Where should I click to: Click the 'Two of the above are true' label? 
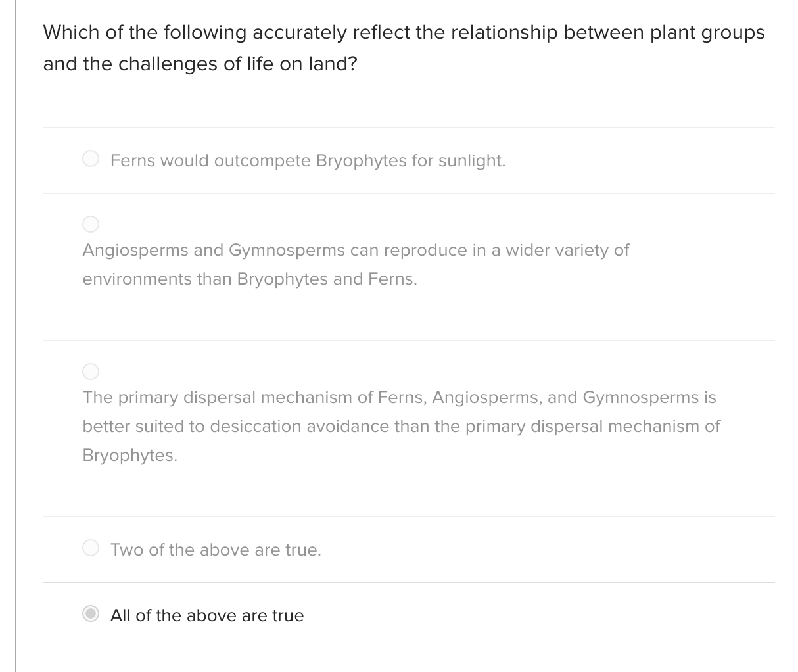216,550
